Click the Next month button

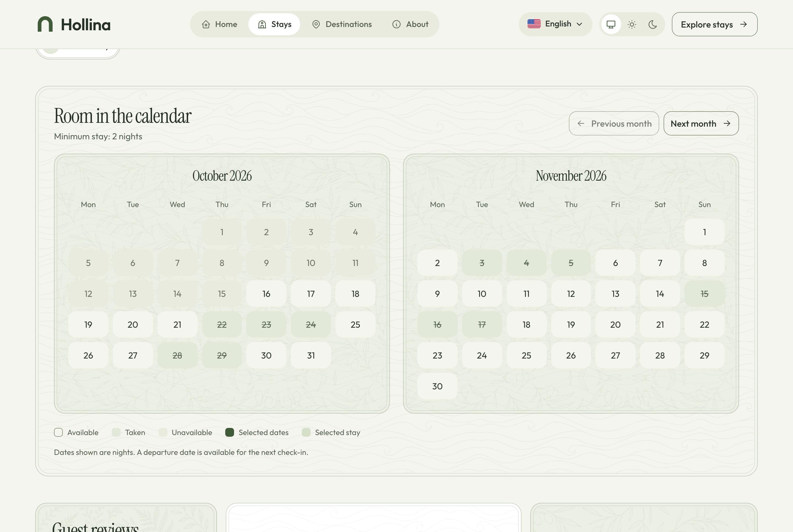click(x=701, y=123)
